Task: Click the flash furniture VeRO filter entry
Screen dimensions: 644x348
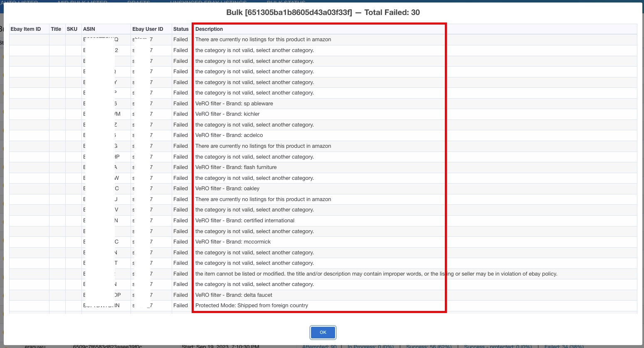Action: 236,167
